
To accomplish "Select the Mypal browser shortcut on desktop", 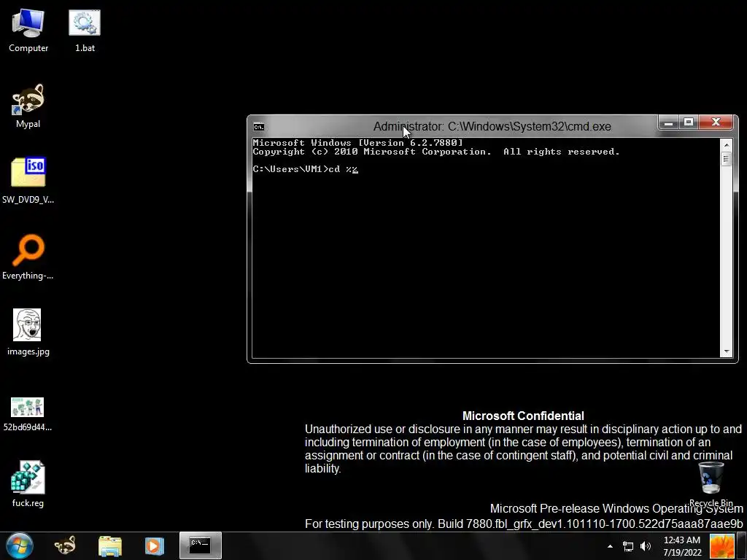I will click(28, 106).
